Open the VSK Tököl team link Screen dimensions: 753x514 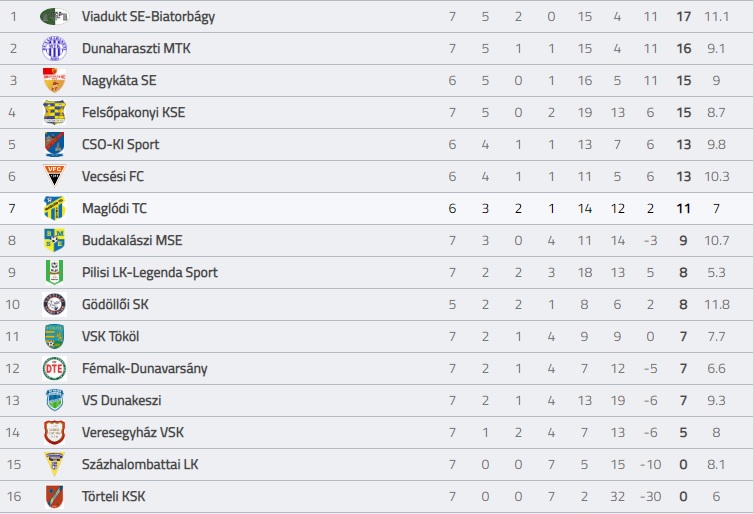(110, 336)
